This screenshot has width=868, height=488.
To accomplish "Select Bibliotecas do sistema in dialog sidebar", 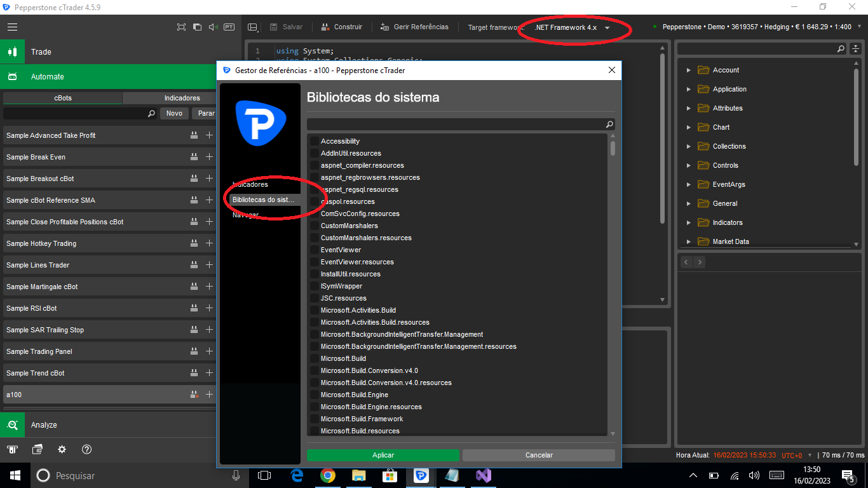I will [x=264, y=200].
